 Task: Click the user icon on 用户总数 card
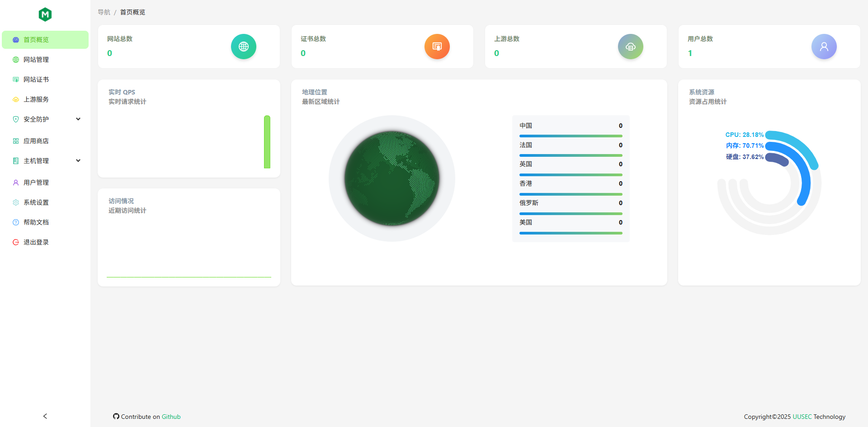click(824, 46)
